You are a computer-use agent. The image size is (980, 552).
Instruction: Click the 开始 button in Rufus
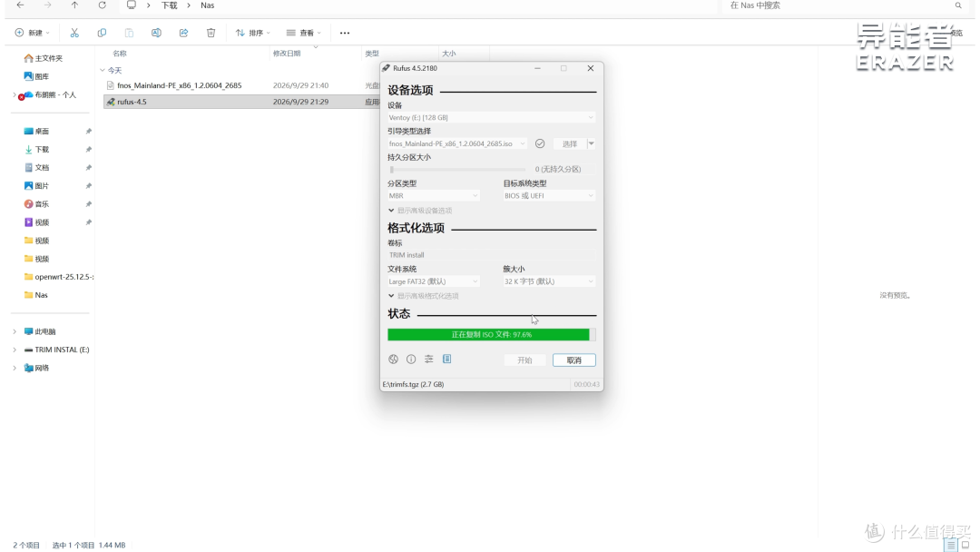point(524,360)
